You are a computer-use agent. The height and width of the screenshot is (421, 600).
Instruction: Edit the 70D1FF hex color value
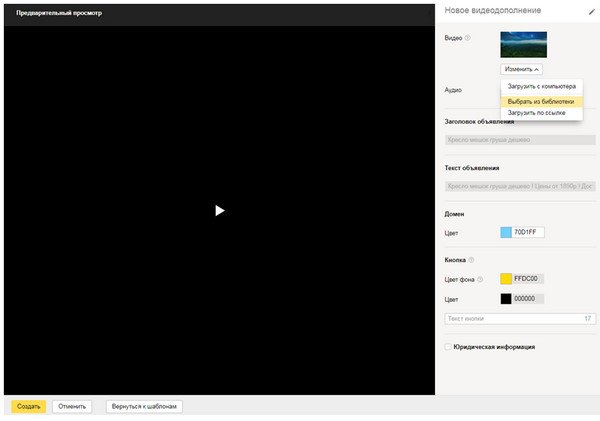coord(528,232)
